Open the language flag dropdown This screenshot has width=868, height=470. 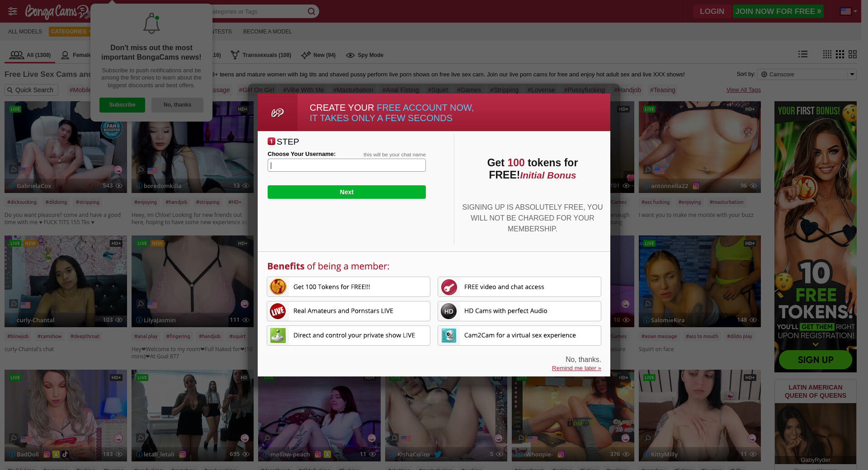click(849, 11)
